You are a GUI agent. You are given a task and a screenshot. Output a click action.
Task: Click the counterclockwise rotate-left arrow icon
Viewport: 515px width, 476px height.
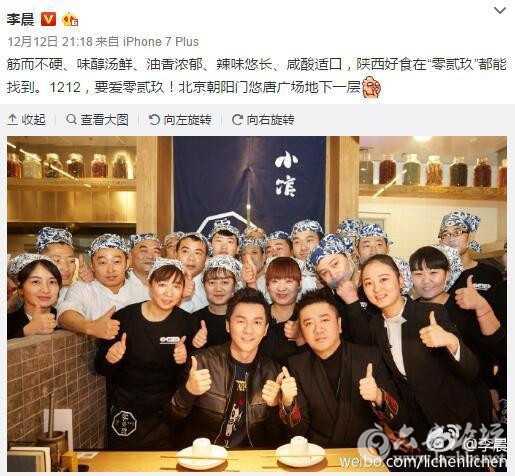(154, 120)
